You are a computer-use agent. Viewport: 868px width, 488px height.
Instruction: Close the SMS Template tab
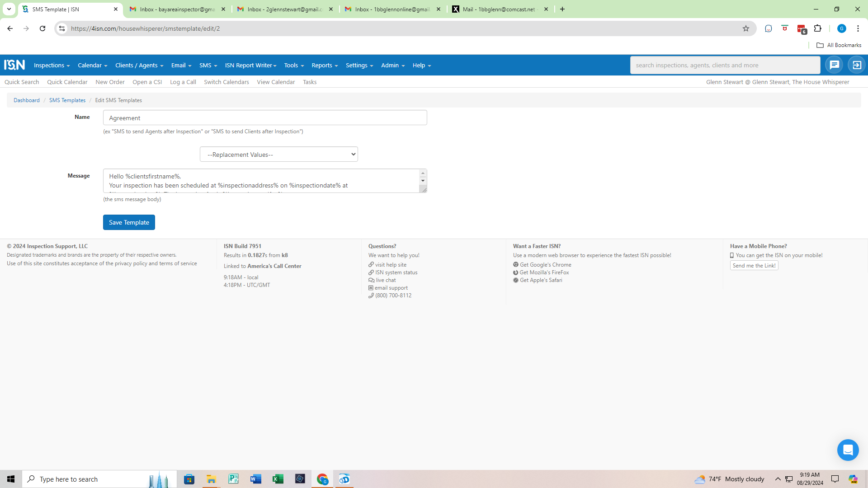[x=116, y=9]
